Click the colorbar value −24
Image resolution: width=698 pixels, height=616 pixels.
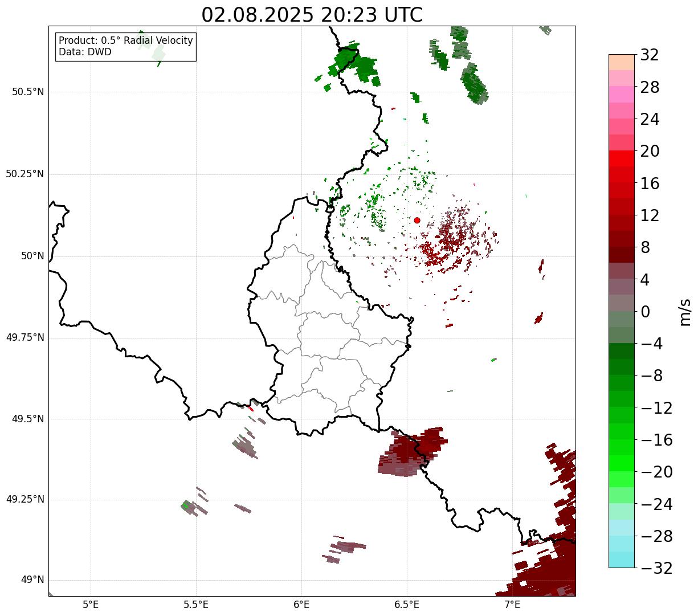point(656,504)
